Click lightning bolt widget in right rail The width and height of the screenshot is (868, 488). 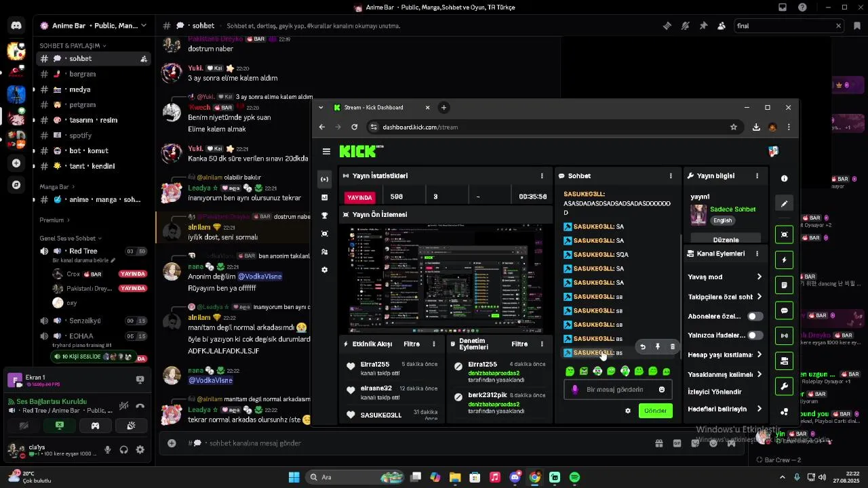(784, 260)
